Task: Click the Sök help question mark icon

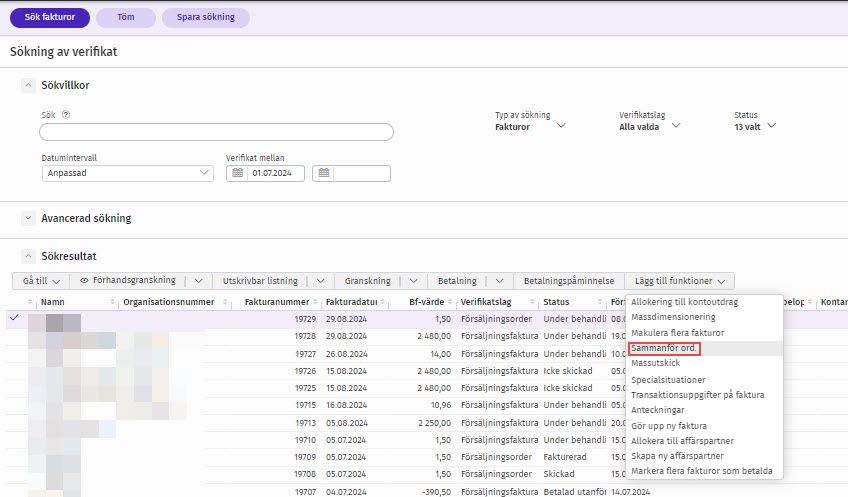Action: 66,115
